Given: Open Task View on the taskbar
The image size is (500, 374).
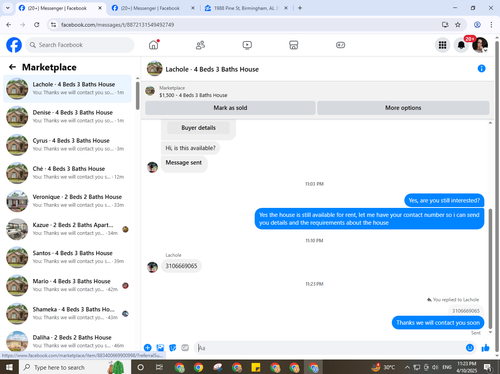Looking at the screenshot, I should click(x=160, y=367).
